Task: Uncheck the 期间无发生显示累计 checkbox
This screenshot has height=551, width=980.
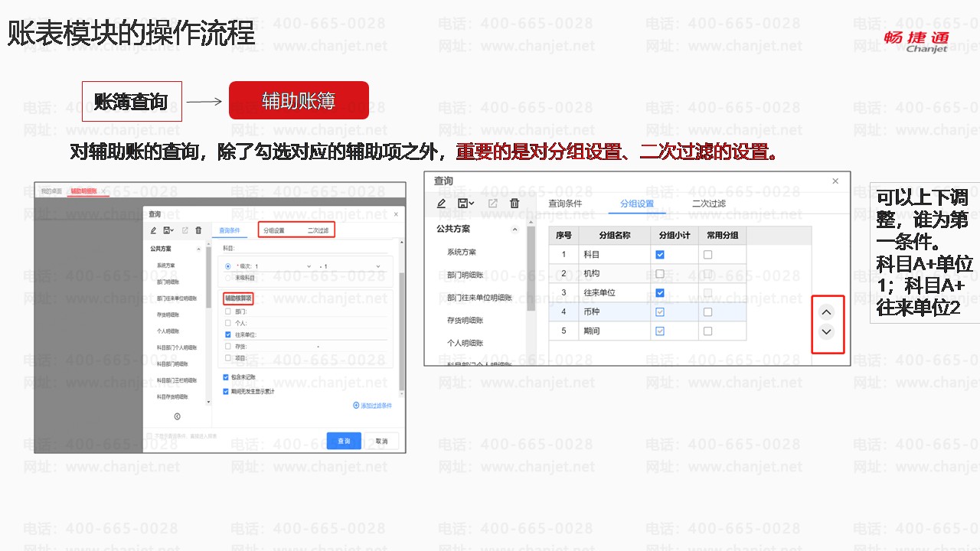Action: (x=226, y=391)
